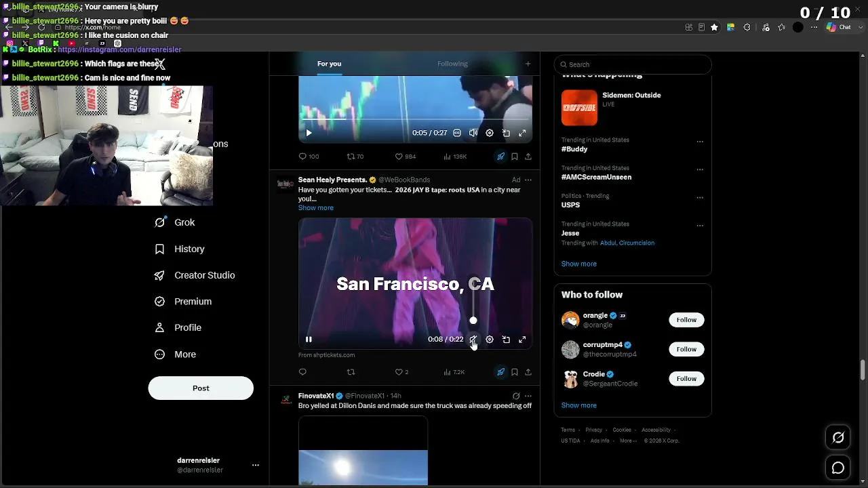
Task: Click the rocket icon on the 136K views post
Action: 500,157
